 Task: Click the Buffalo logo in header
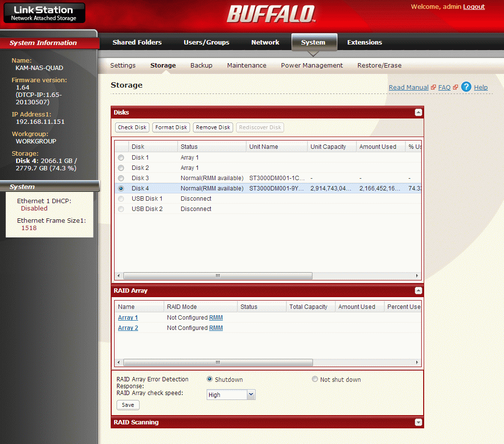coord(271,14)
